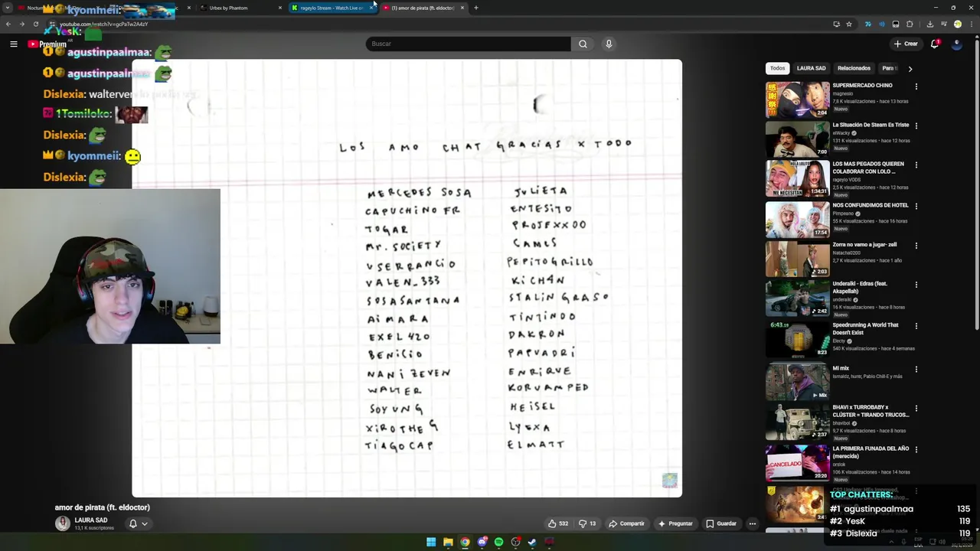980x551 pixels.
Task: Open options for BHAVI x TURROBABY video
Action: [x=916, y=409]
